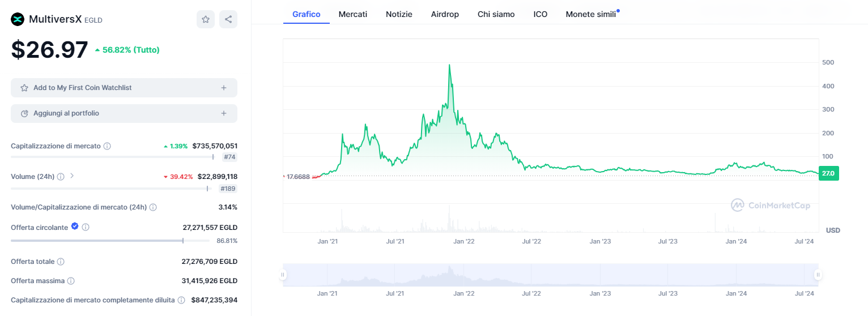Open the Notizie tab
The height and width of the screenshot is (316, 868).
tap(399, 14)
